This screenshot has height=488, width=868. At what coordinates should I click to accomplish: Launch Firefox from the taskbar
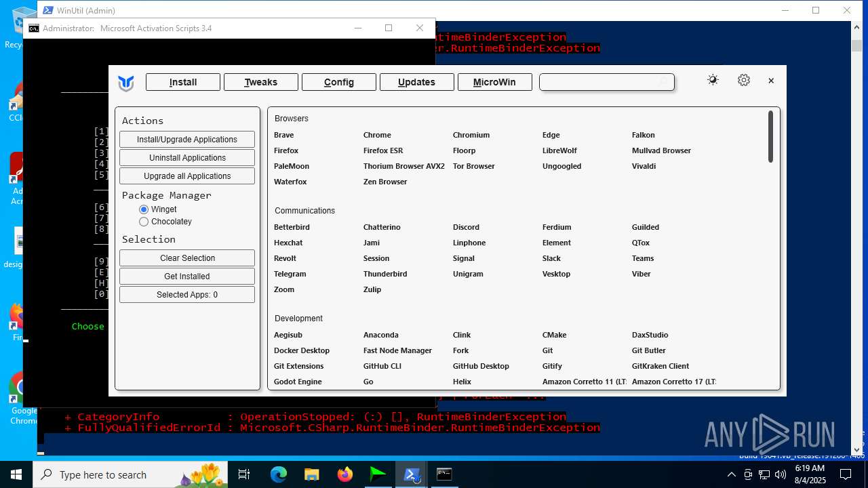tap(345, 474)
